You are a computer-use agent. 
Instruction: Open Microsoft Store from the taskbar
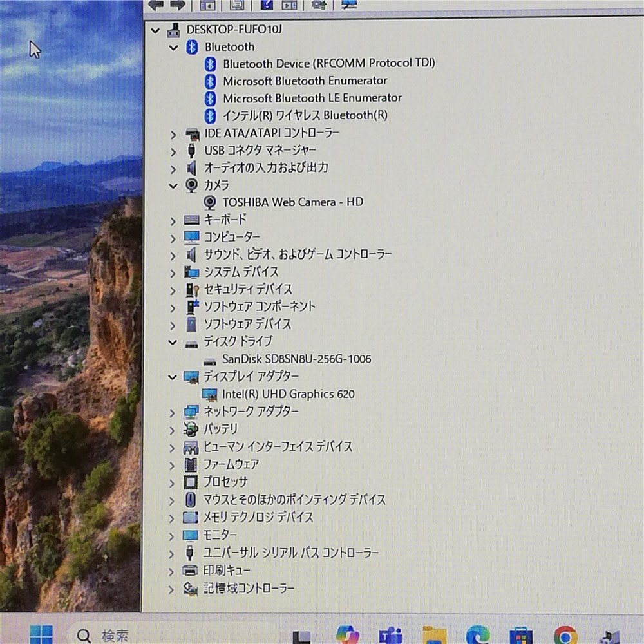519,634
